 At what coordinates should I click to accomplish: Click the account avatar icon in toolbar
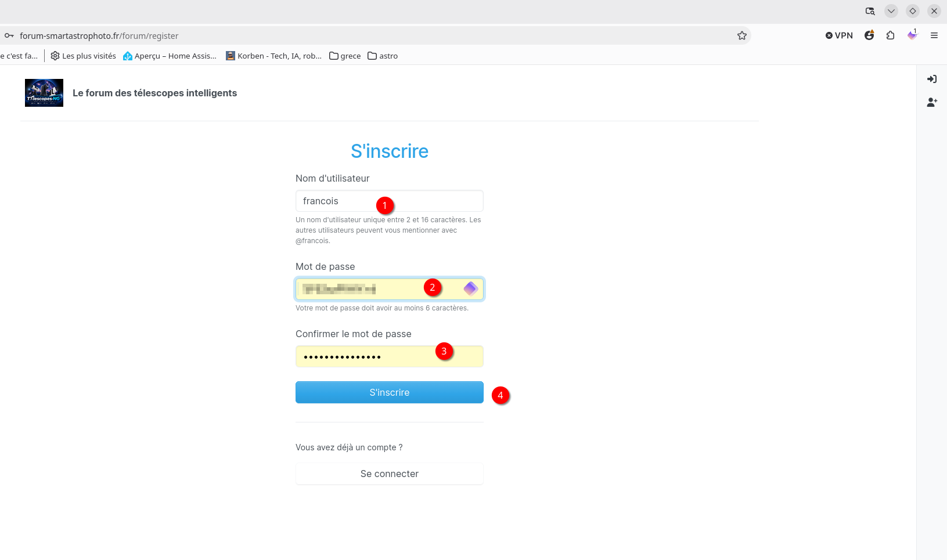869,35
